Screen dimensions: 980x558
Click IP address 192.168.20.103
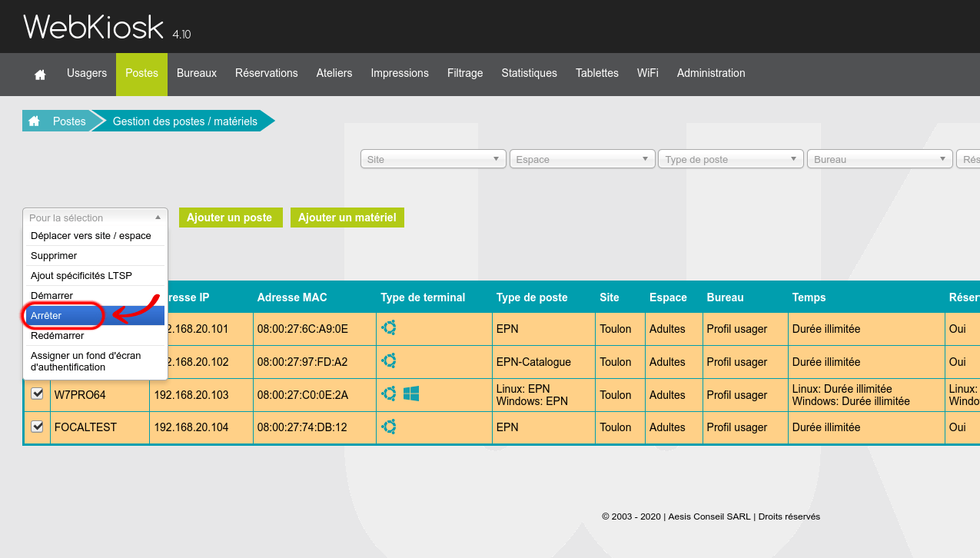pos(191,395)
